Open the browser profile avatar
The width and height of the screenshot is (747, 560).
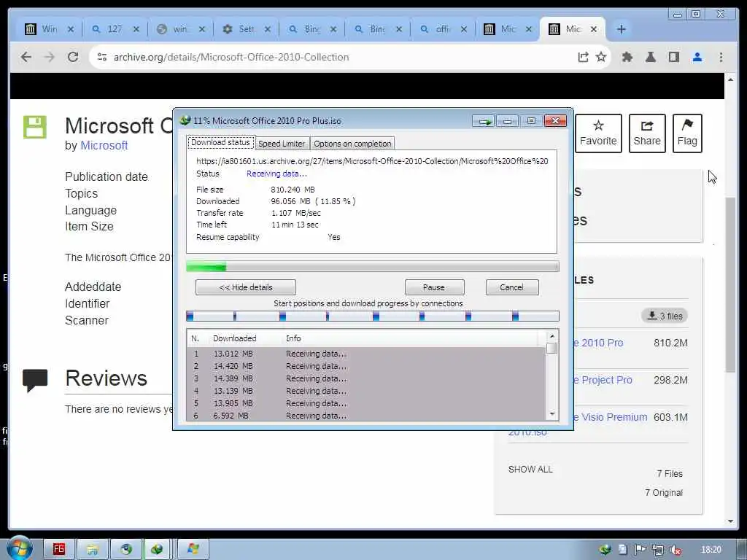[x=697, y=57]
